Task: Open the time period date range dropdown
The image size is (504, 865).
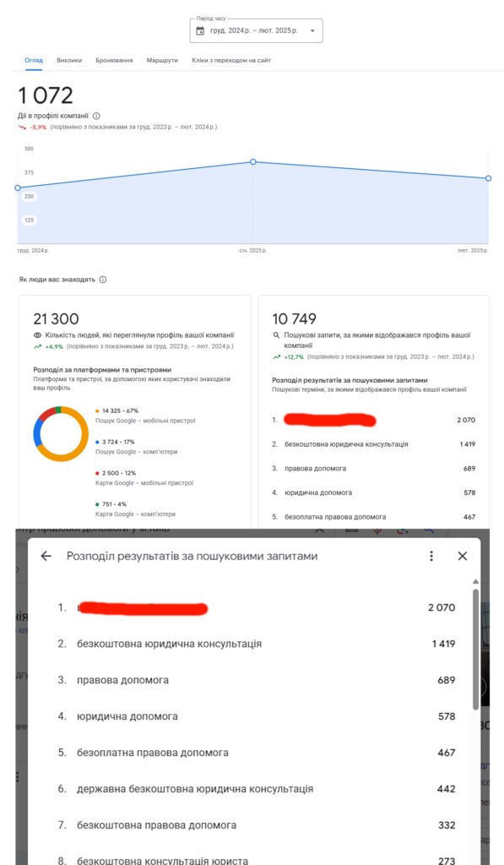Action: [x=257, y=31]
